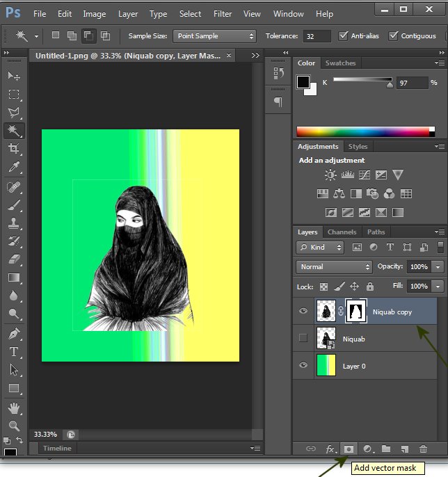The height and width of the screenshot is (477, 448).
Task: Add Levels adjustment
Action: 348,175
